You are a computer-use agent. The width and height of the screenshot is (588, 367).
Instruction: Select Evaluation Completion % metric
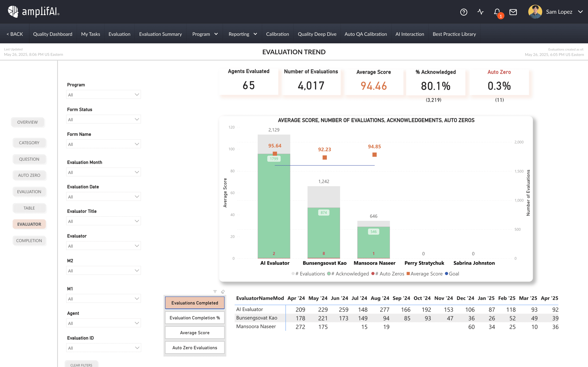pos(195,318)
